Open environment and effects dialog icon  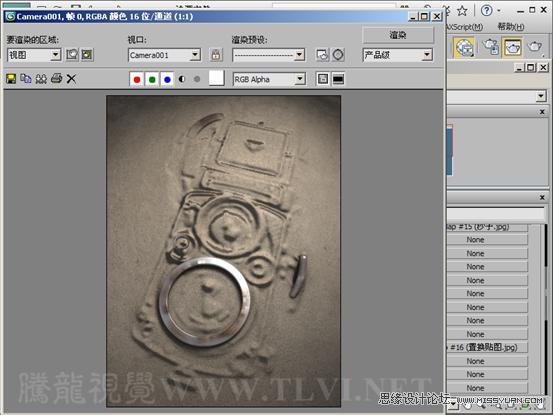pyautogui.click(x=338, y=55)
